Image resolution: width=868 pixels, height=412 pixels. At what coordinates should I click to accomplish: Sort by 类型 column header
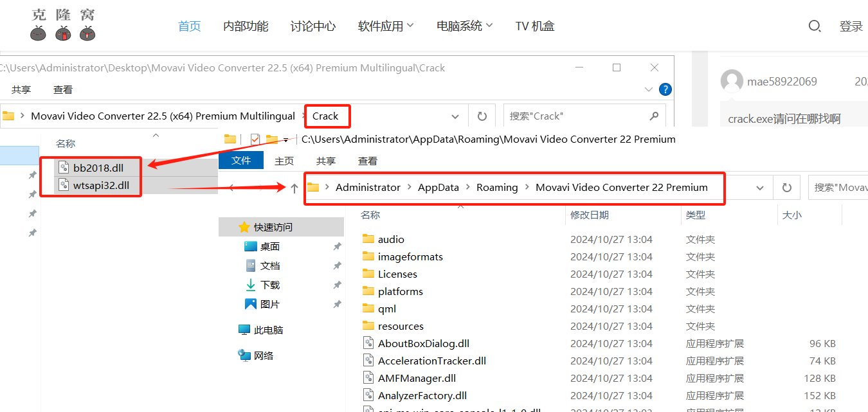click(x=696, y=215)
